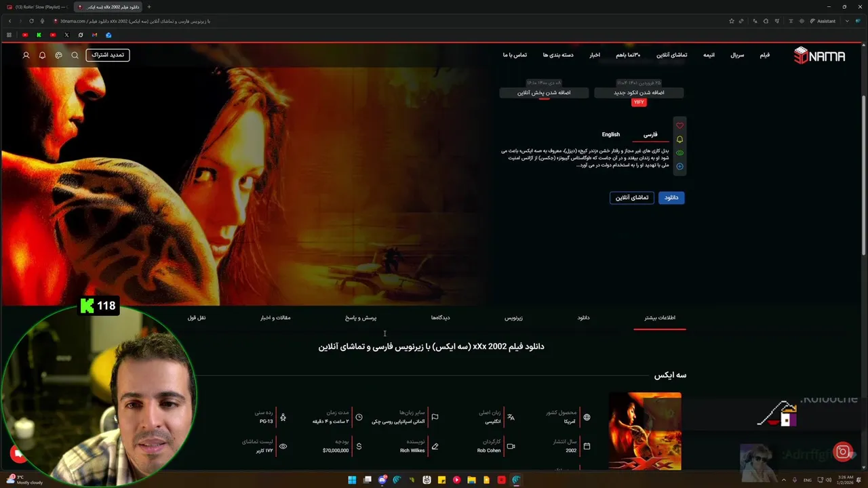Open the پرسش و پاسخ tab

[361, 317]
